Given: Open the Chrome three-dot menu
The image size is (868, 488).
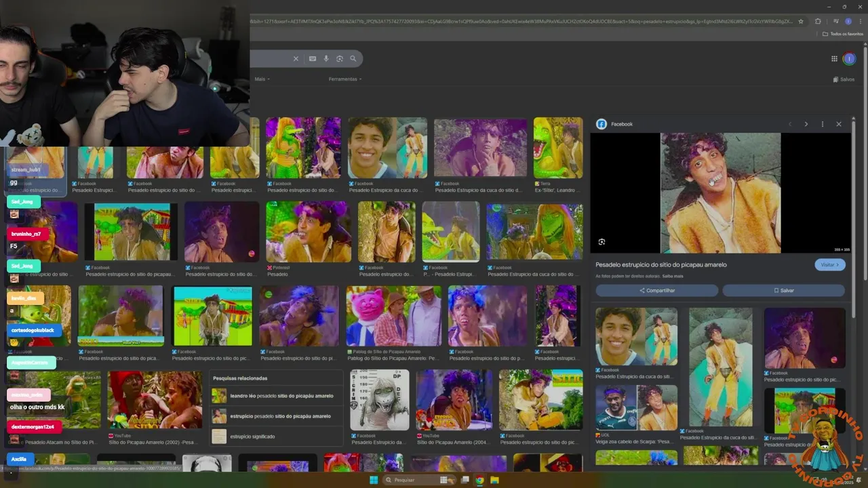Looking at the screenshot, I should pyautogui.click(x=860, y=21).
